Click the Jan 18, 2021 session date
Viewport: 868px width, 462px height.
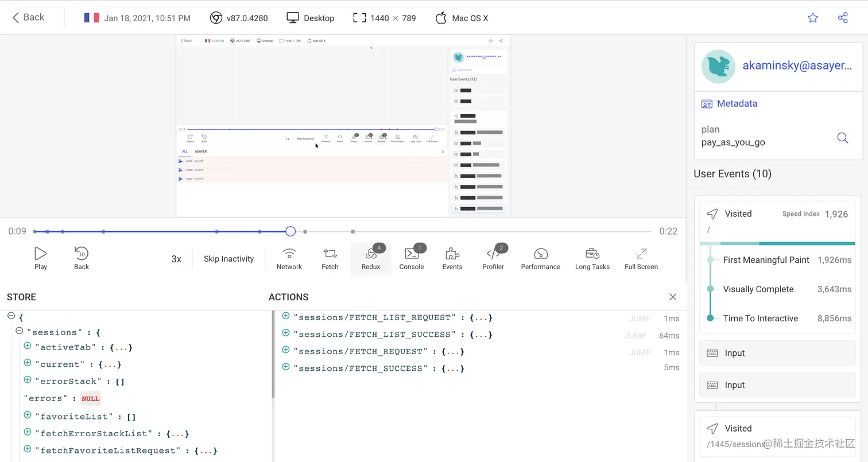148,18
